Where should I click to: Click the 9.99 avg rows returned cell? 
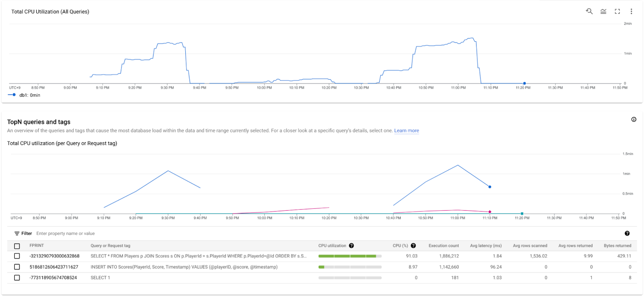pyautogui.click(x=588, y=256)
